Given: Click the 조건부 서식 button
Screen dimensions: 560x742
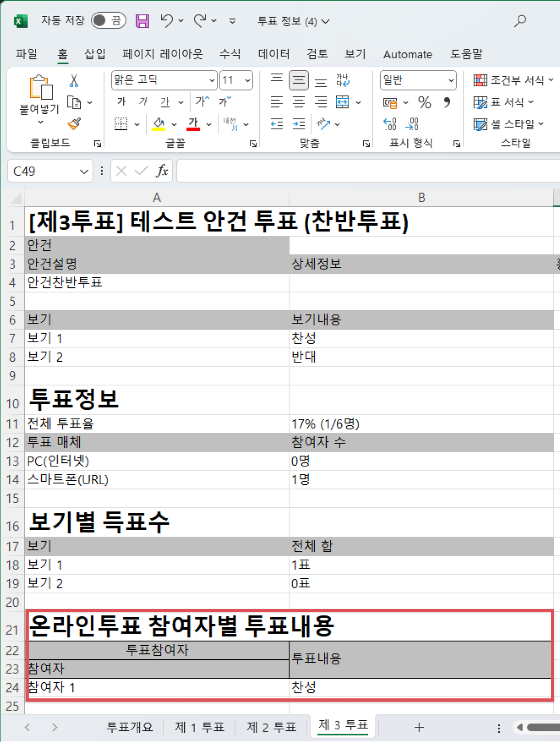Looking at the screenshot, I should point(513,80).
